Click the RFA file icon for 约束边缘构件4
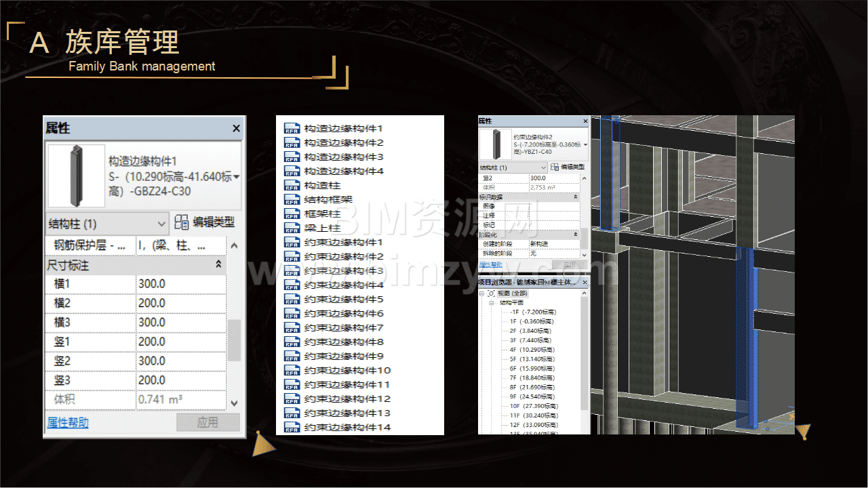The width and height of the screenshot is (868, 488). pos(292,285)
